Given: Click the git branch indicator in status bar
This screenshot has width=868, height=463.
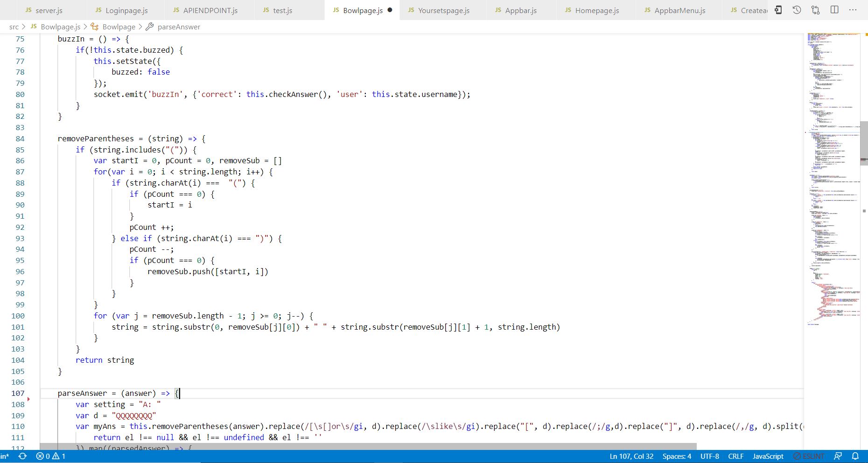Looking at the screenshot, I should [x=5, y=456].
